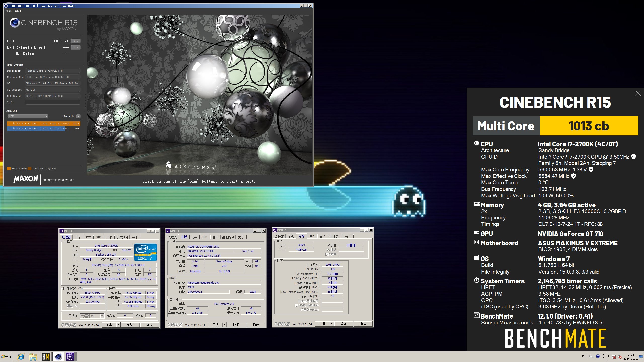The height and width of the screenshot is (362, 644).
Task: Select ranking row with score 799
Action: coord(44,128)
